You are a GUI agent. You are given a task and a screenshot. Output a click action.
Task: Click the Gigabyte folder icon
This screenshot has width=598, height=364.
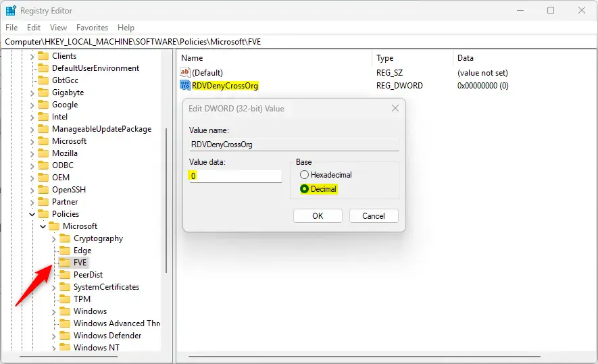43,93
